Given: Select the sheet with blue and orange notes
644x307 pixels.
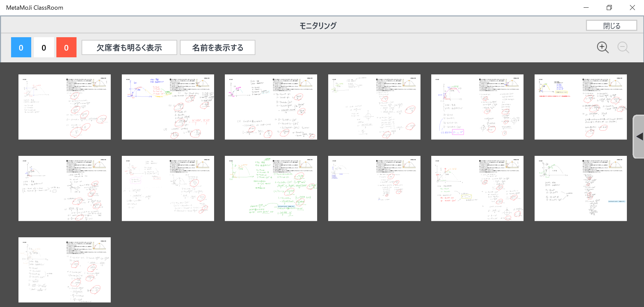Looking at the screenshot, I should click(168, 107).
